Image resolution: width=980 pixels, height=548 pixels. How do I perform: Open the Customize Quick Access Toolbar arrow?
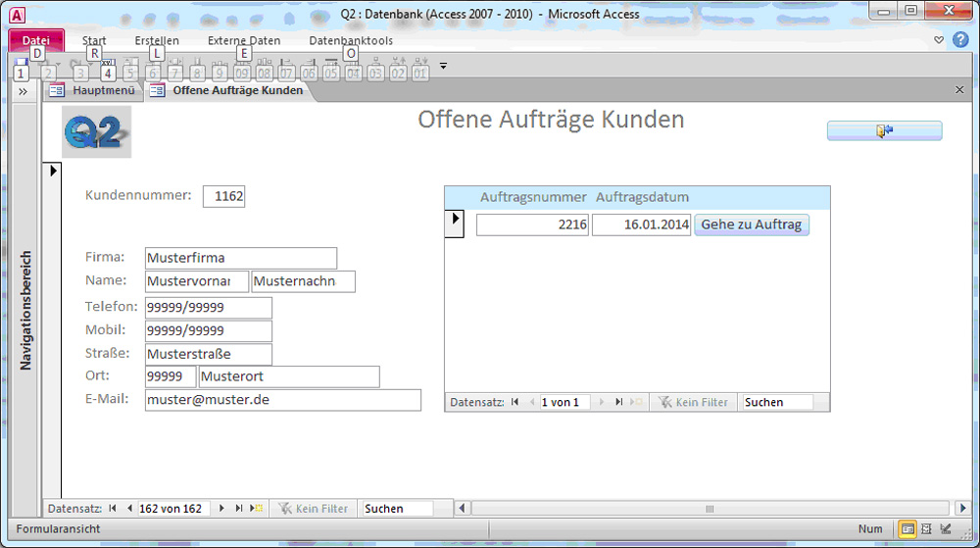(443, 66)
